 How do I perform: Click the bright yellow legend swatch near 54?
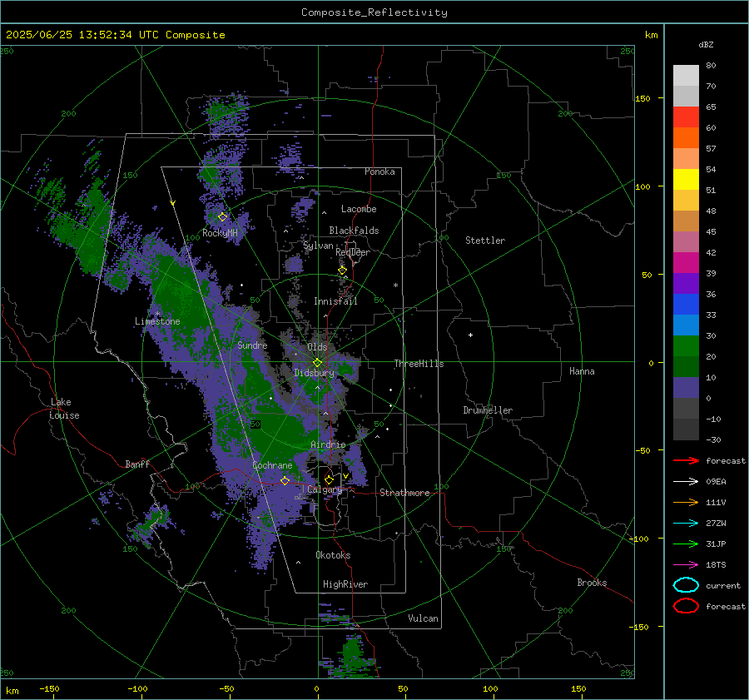[686, 179]
